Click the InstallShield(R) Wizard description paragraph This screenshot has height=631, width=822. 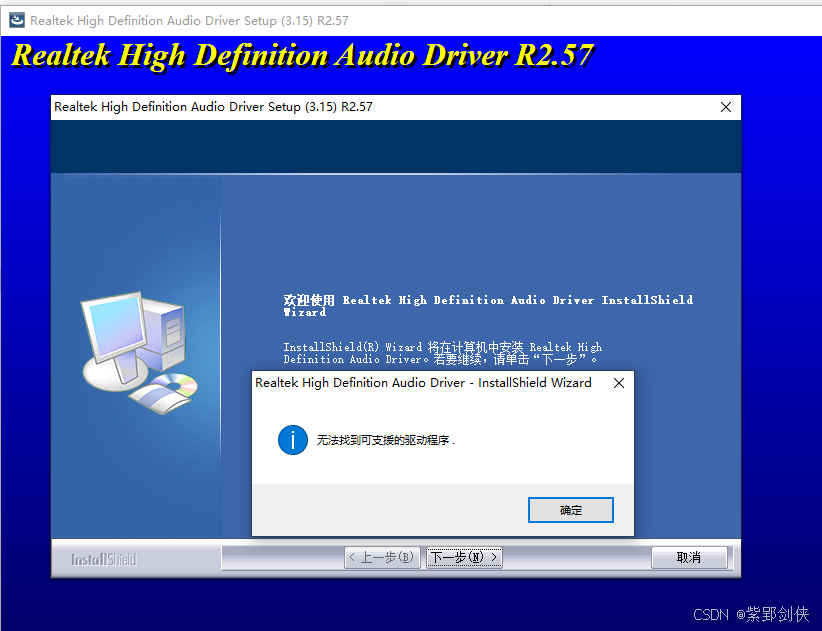(x=442, y=353)
